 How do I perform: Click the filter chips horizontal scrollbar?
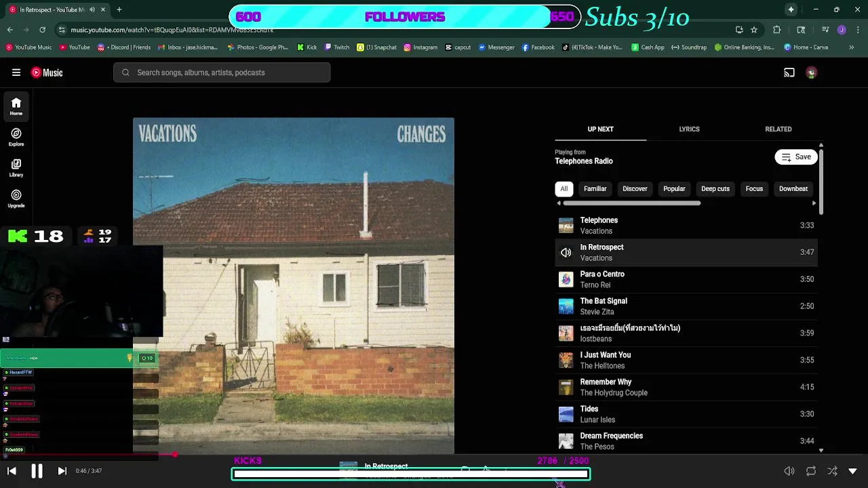[631, 203]
